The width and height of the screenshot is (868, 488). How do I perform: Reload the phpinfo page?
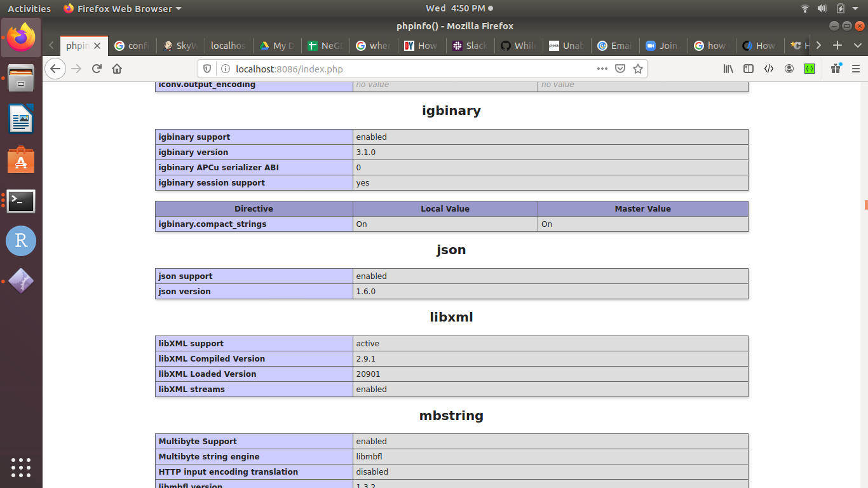click(97, 69)
